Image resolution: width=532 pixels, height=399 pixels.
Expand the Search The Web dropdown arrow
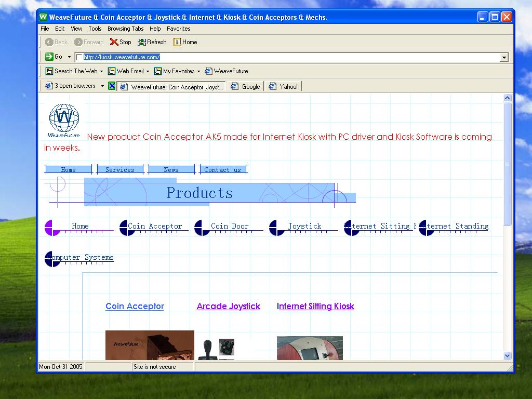101,71
